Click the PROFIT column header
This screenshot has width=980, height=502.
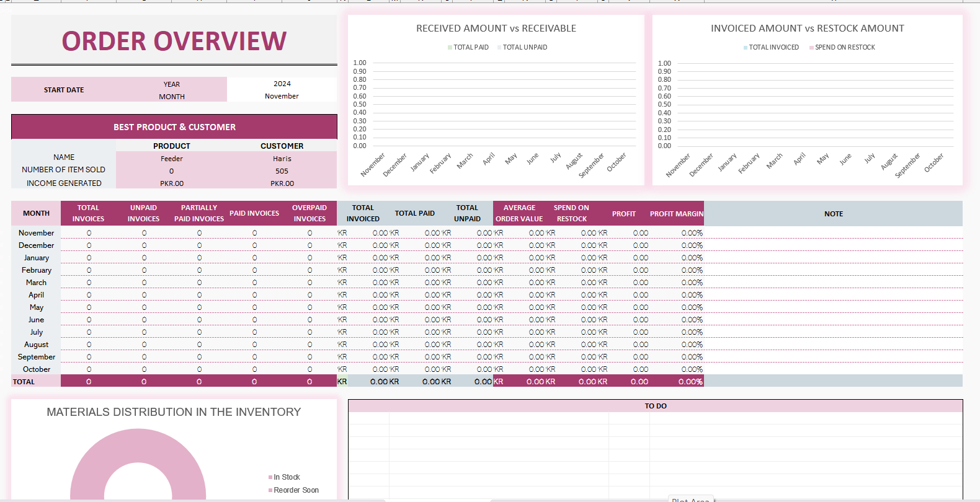tap(624, 214)
